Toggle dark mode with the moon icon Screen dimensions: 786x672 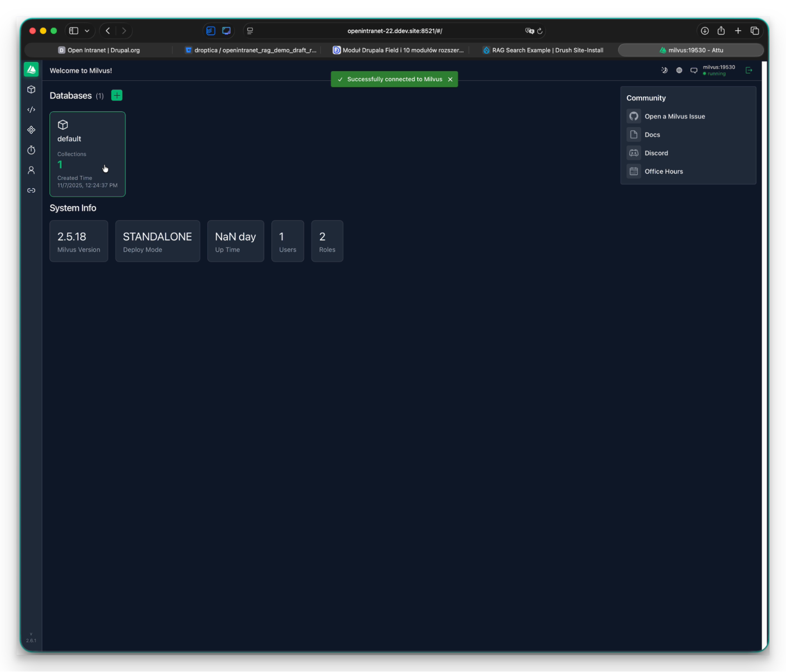[x=664, y=70]
